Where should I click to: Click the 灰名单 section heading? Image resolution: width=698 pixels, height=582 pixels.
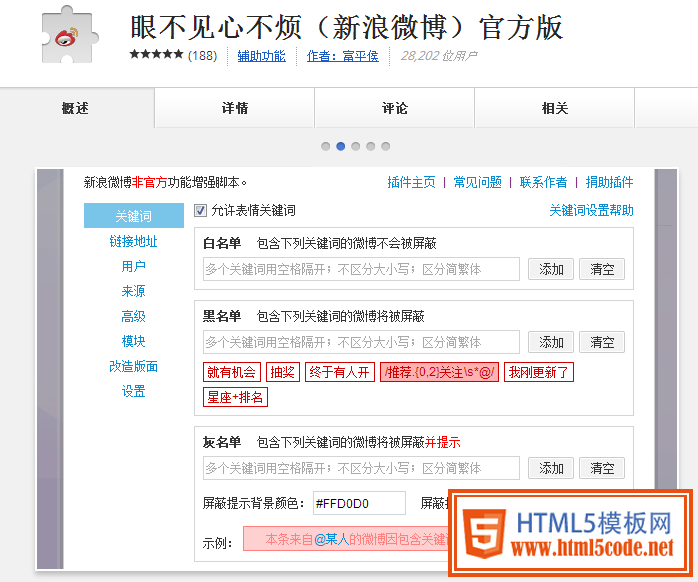222,442
